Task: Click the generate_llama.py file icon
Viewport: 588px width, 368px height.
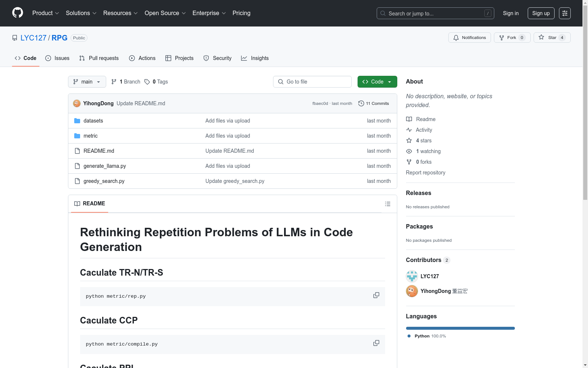Action: click(x=77, y=166)
